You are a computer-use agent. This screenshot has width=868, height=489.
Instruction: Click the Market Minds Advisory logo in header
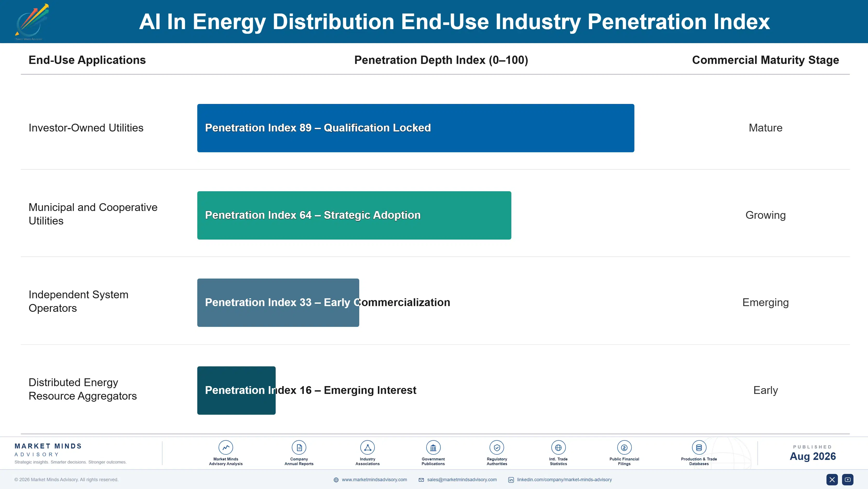point(32,22)
